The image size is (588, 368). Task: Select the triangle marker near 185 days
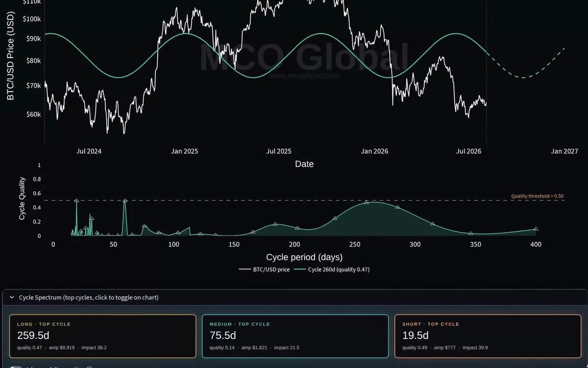[x=275, y=224]
